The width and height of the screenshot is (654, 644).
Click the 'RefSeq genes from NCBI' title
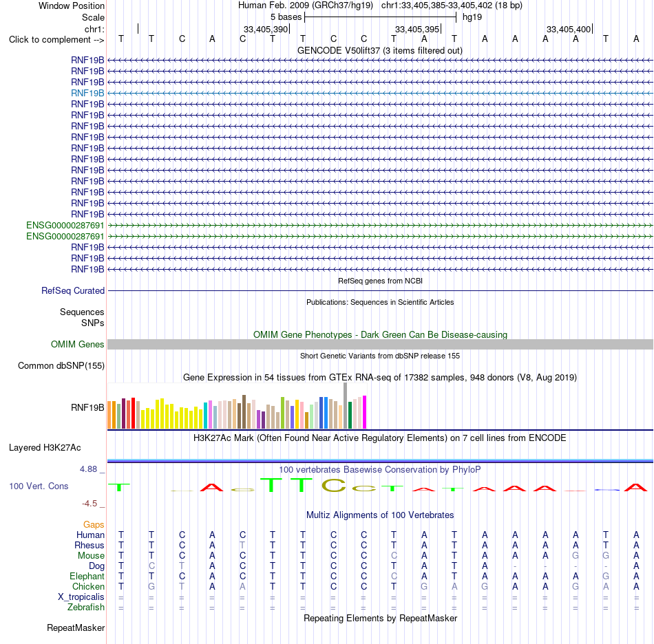pos(380,281)
